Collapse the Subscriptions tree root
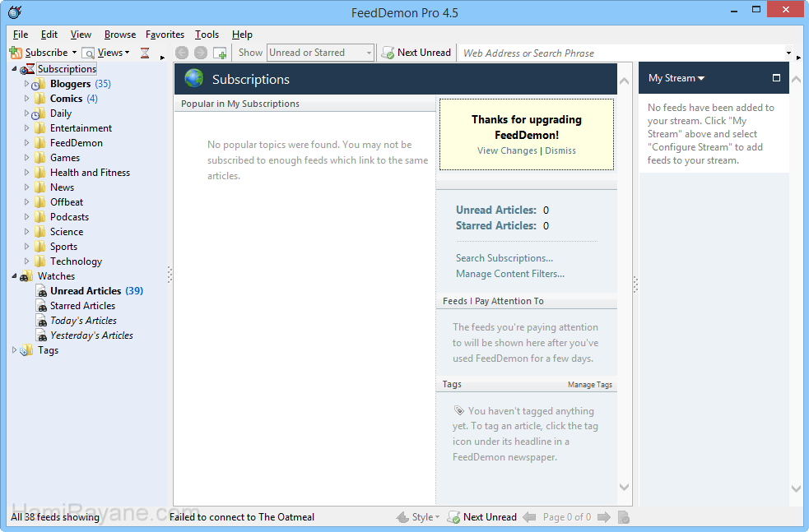The image size is (809, 532). 15,69
